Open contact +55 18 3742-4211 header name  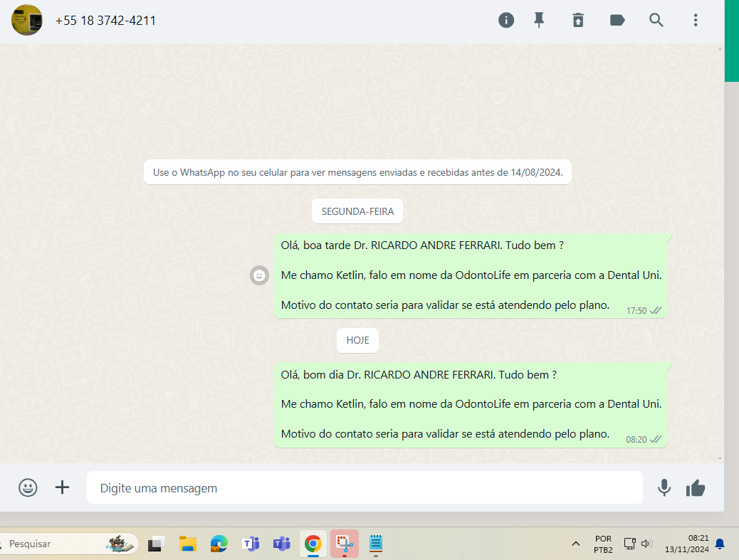[x=105, y=21]
